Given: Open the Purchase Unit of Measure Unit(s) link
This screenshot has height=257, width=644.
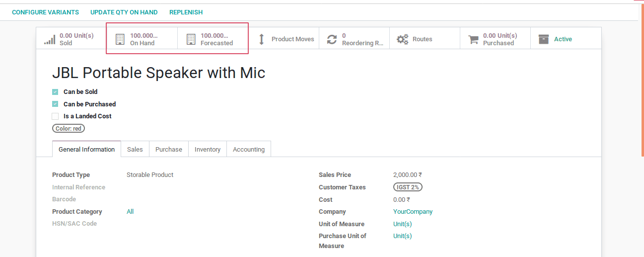Looking at the screenshot, I should pos(403,236).
